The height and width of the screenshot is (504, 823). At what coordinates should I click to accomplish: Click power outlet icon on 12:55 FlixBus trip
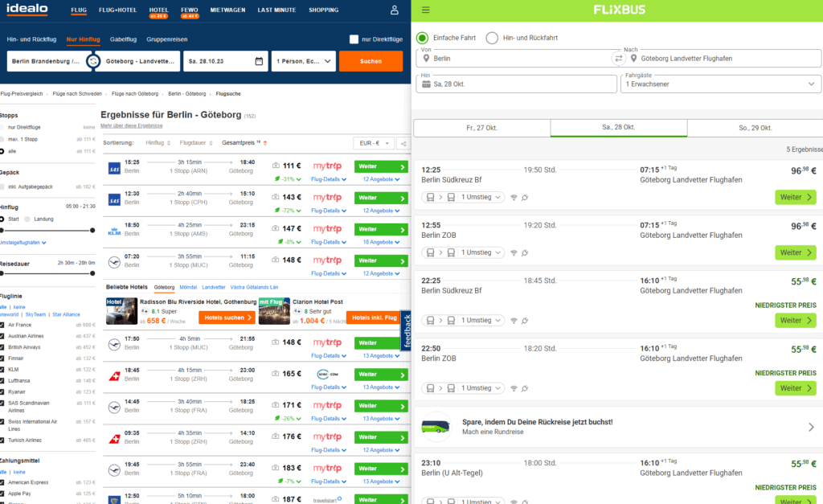(525, 253)
